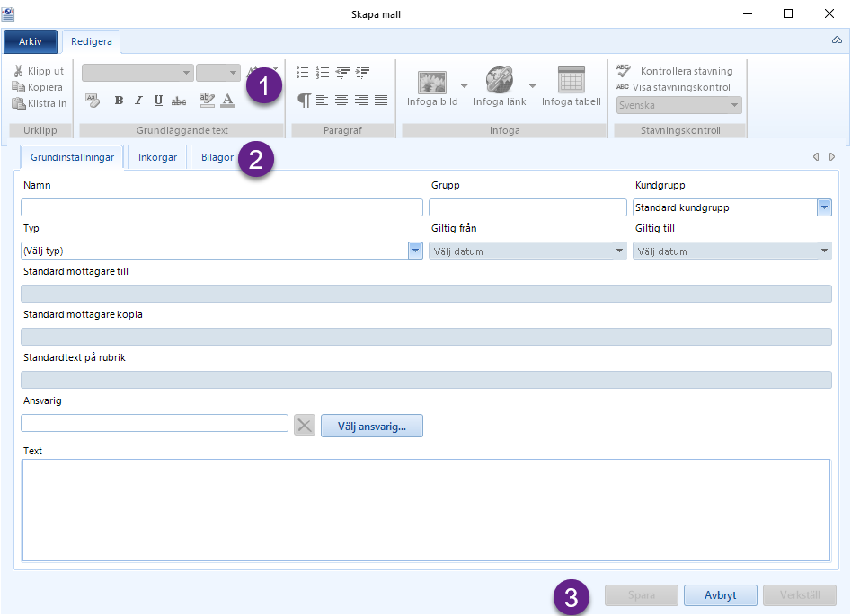Open the Arkiv menu

point(31,41)
